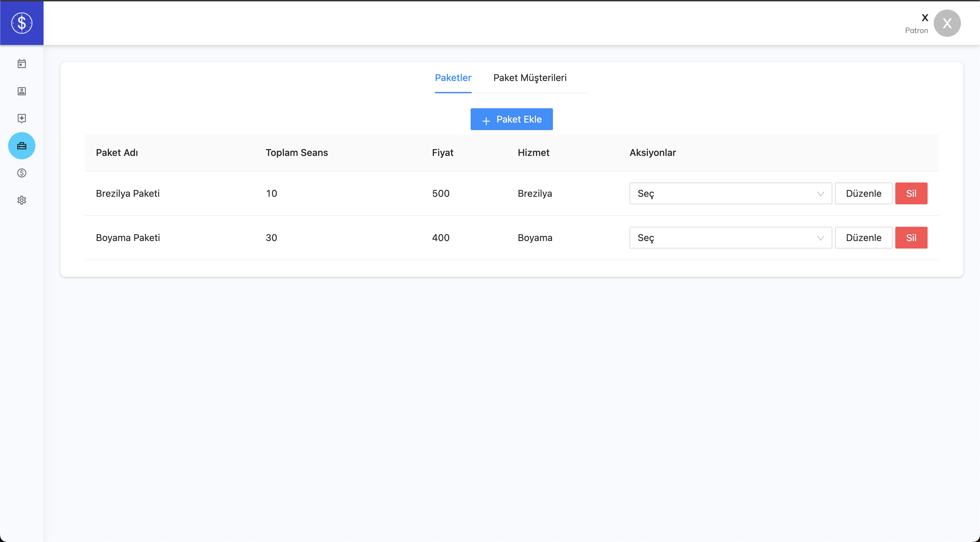The image size is (980, 542).
Task: Click the sparkle services sidebar icon
Action: pyautogui.click(x=22, y=118)
